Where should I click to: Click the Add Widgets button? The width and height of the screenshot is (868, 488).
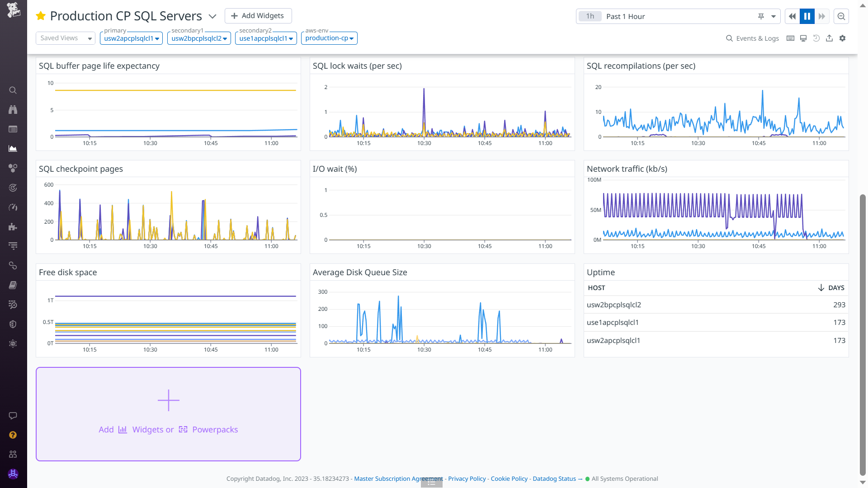[258, 16]
